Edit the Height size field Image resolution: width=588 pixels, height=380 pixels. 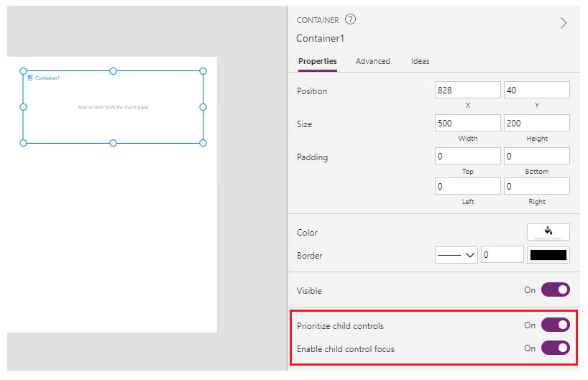[536, 124]
